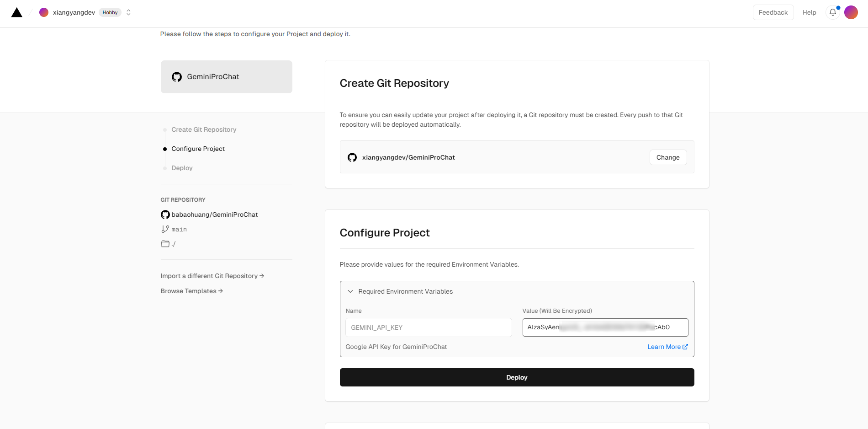Select the Create Git Repository step

(x=204, y=129)
